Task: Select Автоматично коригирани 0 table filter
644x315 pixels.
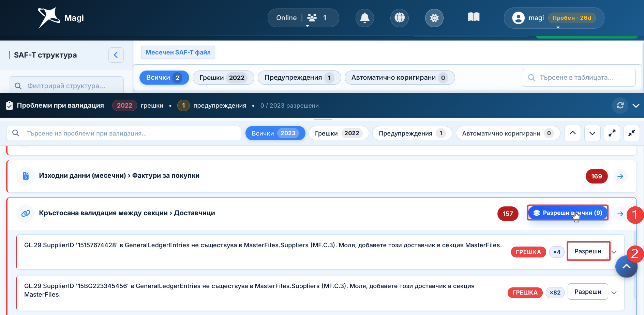Action: pyautogui.click(x=400, y=78)
